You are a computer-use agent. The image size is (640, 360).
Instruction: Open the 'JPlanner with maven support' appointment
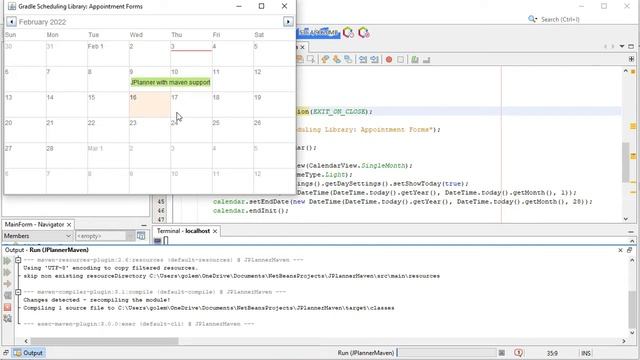pyautogui.click(x=171, y=82)
